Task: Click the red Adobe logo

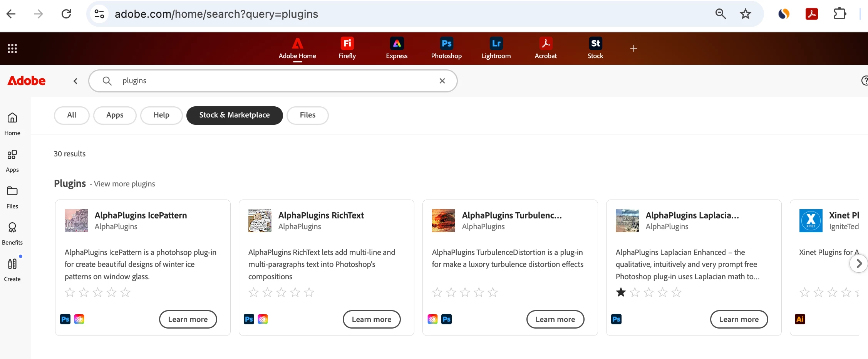Action: click(x=27, y=81)
